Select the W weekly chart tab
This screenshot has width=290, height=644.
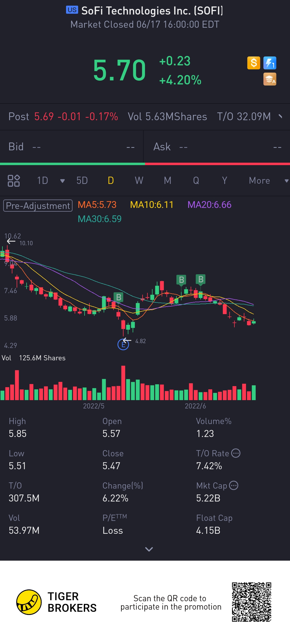(x=139, y=180)
